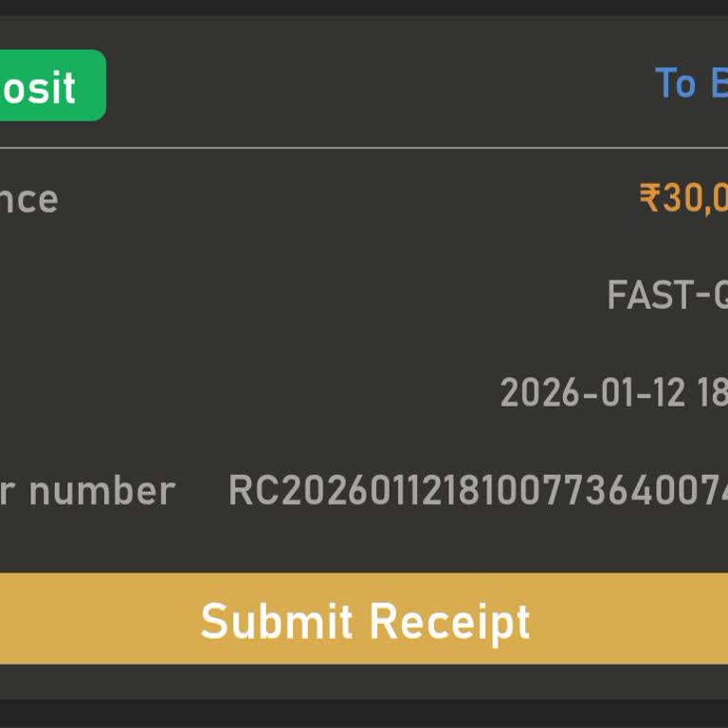Tap the "nce" label beside the amount
The image size is (728, 728).
(28, 199)
